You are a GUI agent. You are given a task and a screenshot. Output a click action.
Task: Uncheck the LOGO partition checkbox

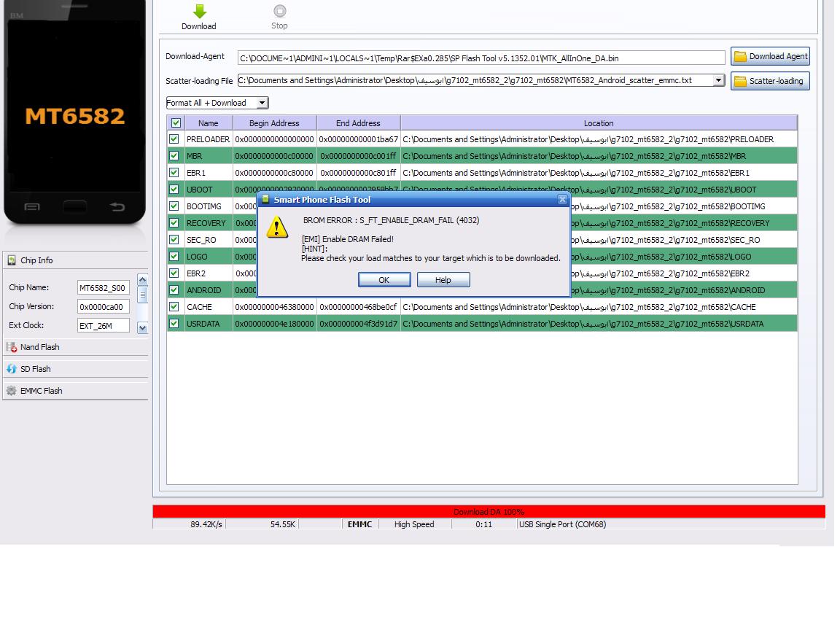coord(174,257)
